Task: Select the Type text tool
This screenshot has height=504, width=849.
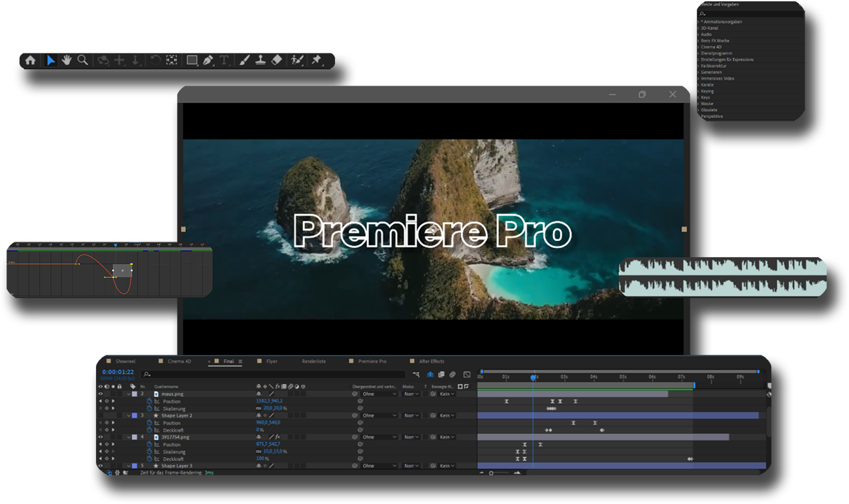Action: [225, 60]
